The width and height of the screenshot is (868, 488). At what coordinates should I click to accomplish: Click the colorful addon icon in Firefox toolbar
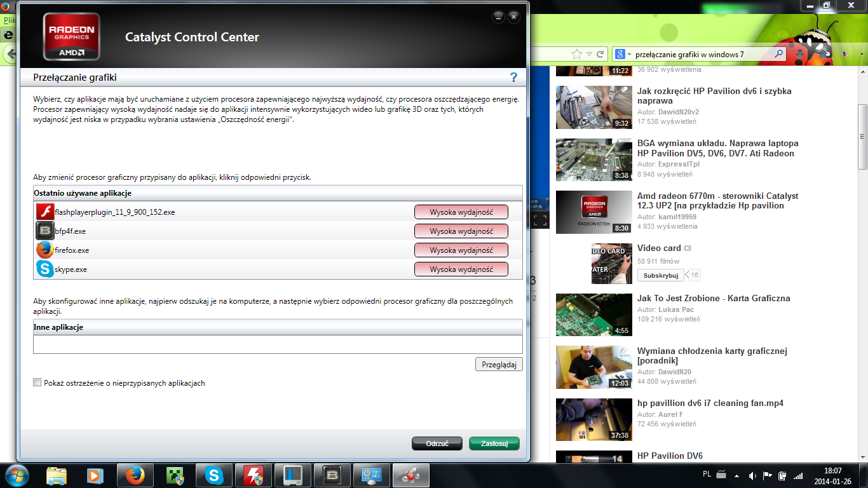click(844, 55)
